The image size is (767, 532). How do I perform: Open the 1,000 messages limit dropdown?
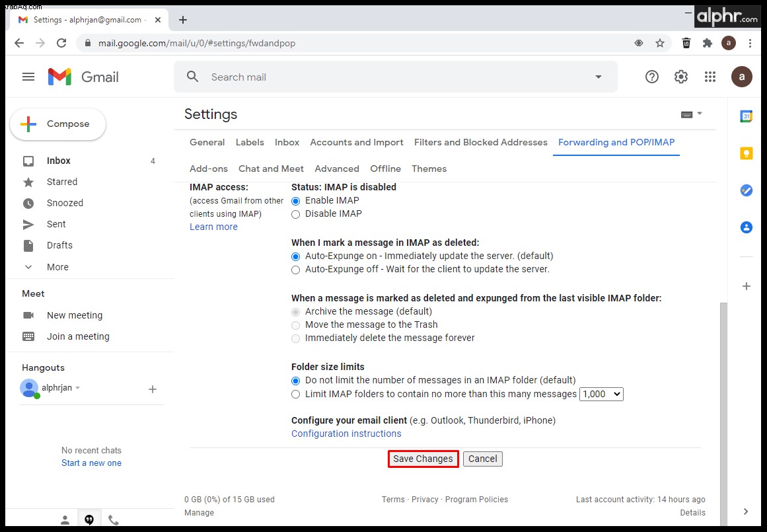pyautogui.click(x=601, y=394)
